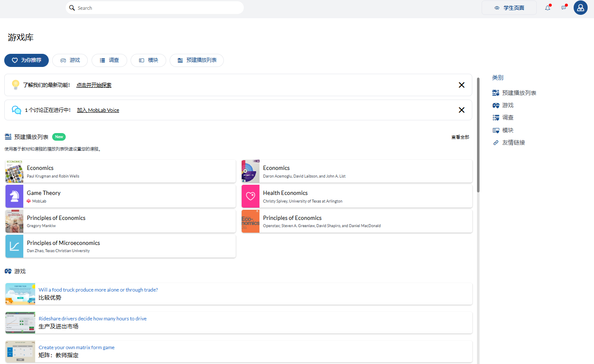Switch to 学生页面 student view
594x364 pixels.
click(x=509, y=8)
